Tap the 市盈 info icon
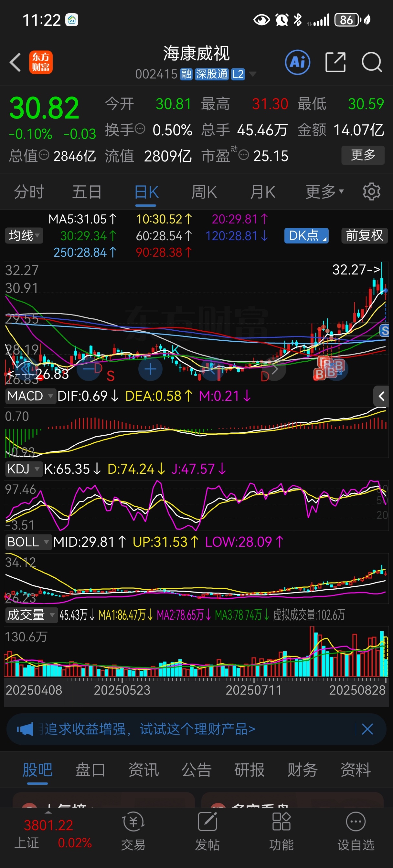Viewport: 393px width, 868px height. pos(244,155)
